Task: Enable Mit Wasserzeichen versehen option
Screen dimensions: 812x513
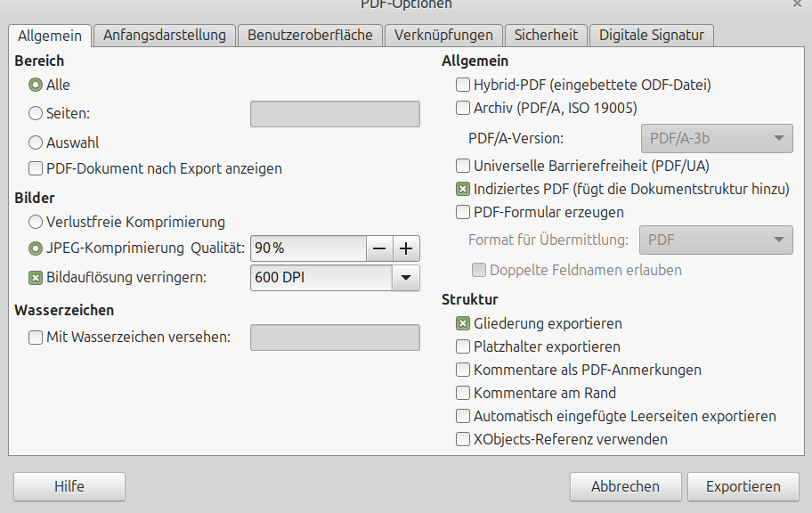Action: point(36,338)
